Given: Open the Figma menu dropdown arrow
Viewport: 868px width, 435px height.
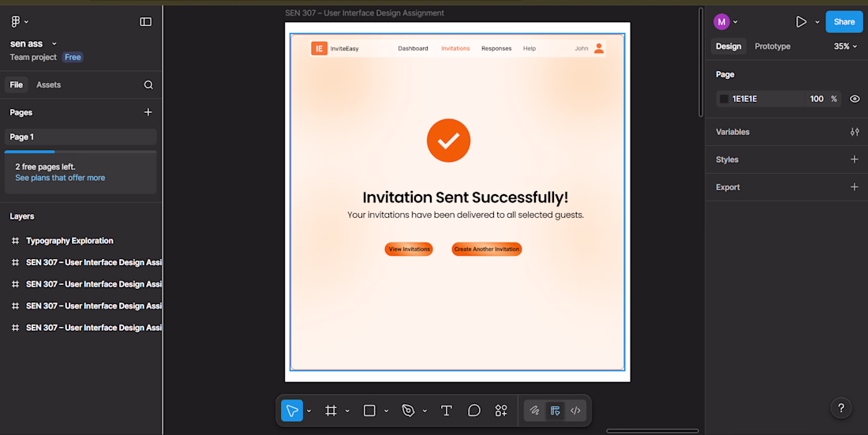Looking at the screenshot, I should pos(26,22).
